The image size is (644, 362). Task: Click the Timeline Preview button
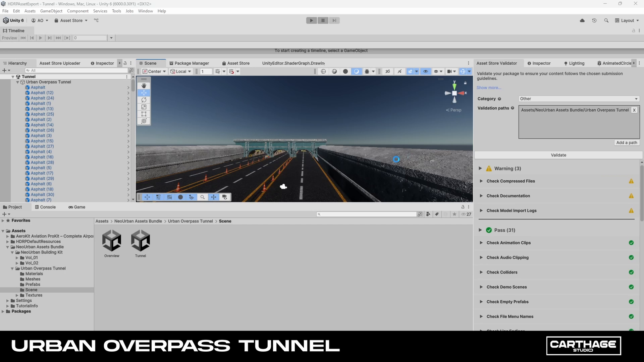click(9, 38)
